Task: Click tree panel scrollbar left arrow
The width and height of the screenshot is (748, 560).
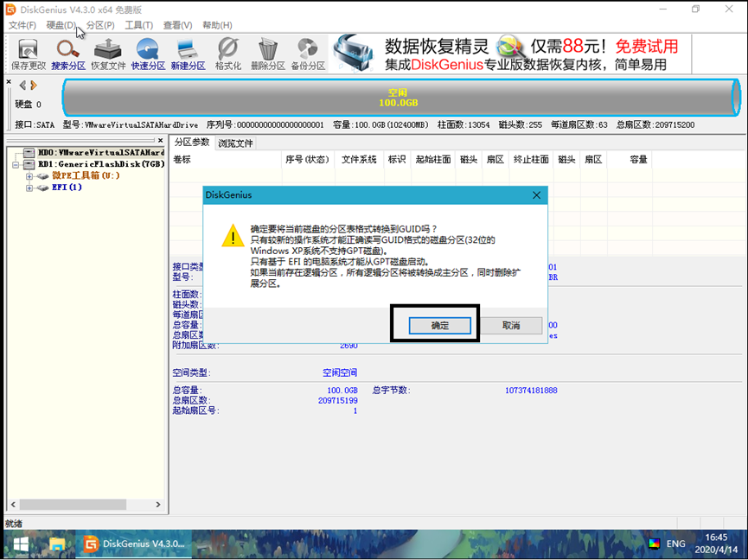Action: [x=13, y=504]
